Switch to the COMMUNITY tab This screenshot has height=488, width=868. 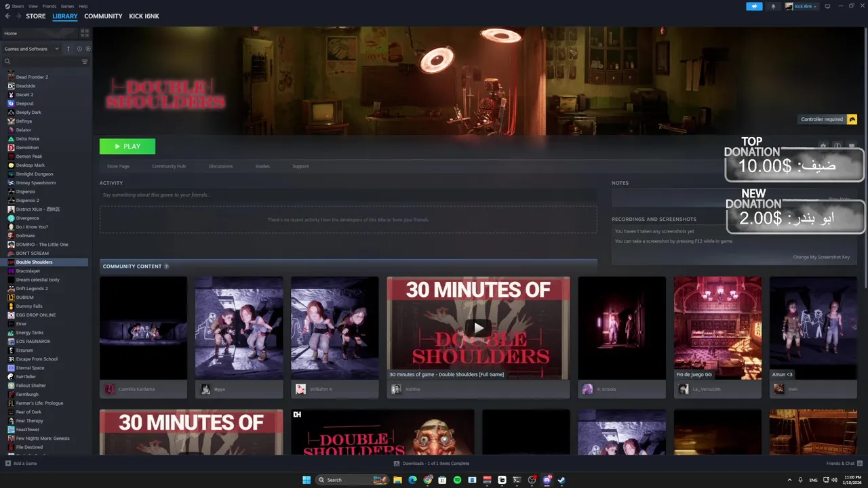pyautogui.click(x=103, y=16)
